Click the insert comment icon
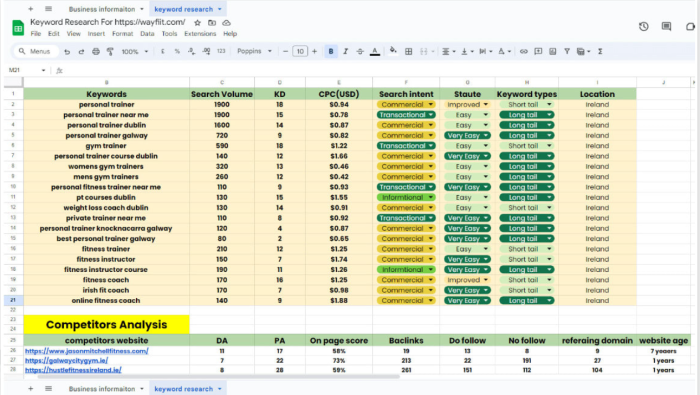 [538, 51]
